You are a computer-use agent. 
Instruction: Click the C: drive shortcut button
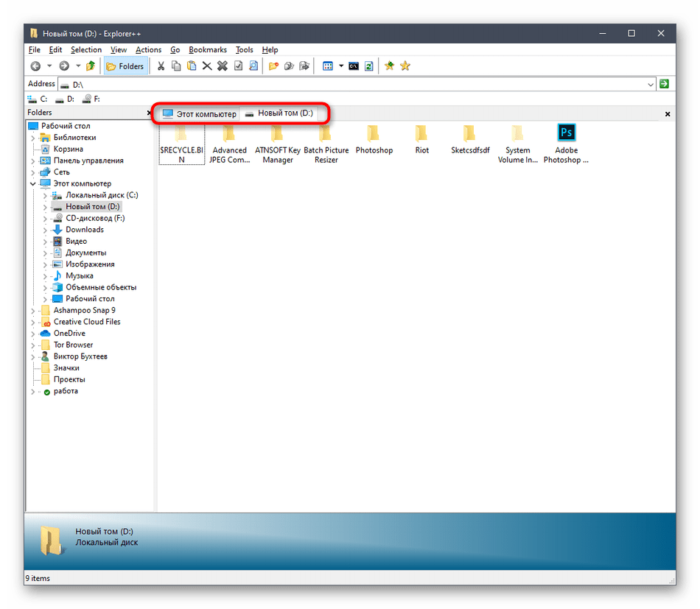click(x=38, y=99)
